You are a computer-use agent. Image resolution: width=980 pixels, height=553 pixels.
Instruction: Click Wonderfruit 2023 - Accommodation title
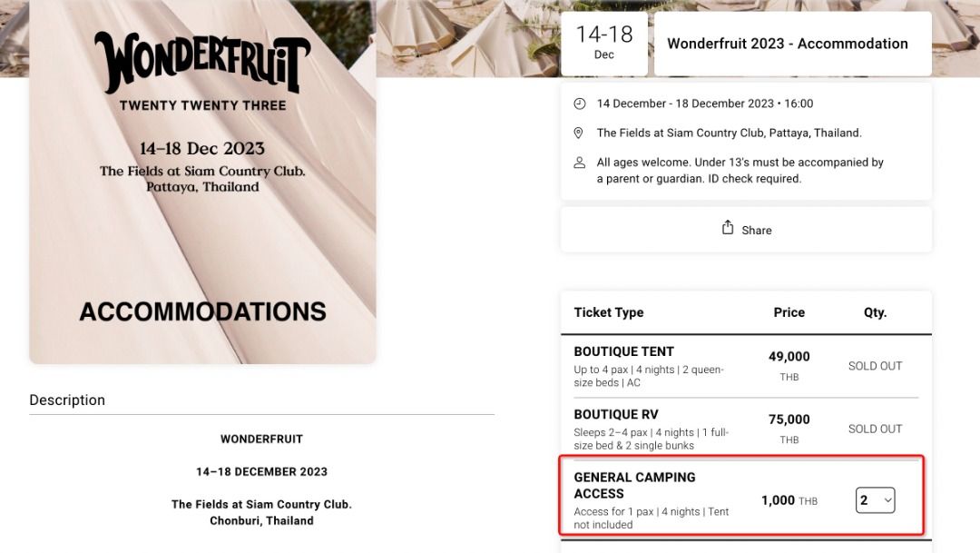pyautogui.click(x=787, y=44)
